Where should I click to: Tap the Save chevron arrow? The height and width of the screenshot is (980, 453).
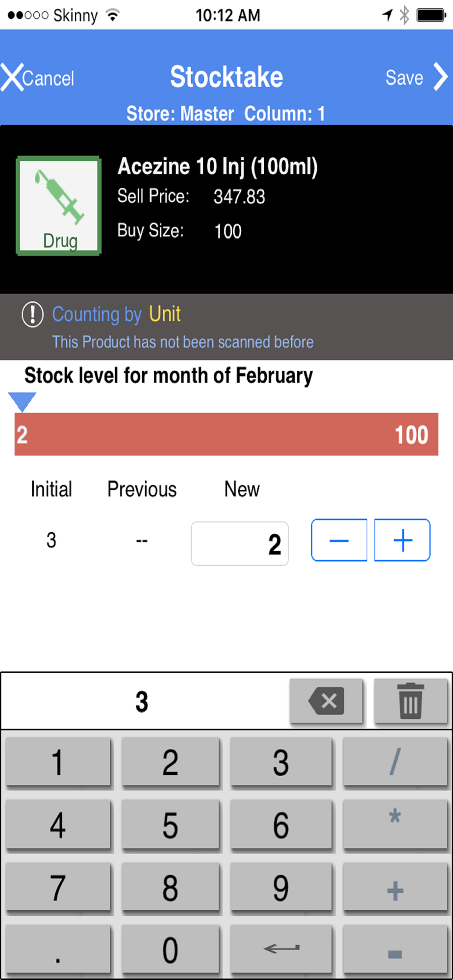(440, 77)
